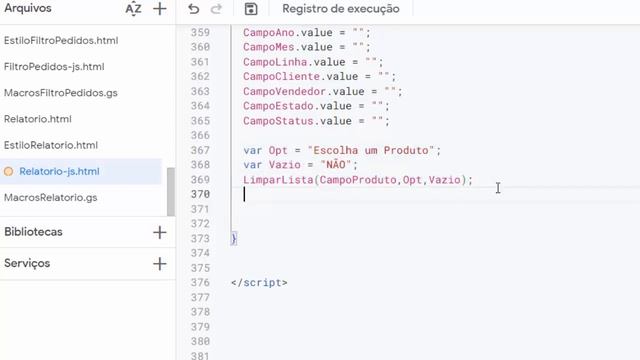This screenshot has width=640, height=360.
Task: Click the closing brace on line 373
Action: tap(234, 238)
